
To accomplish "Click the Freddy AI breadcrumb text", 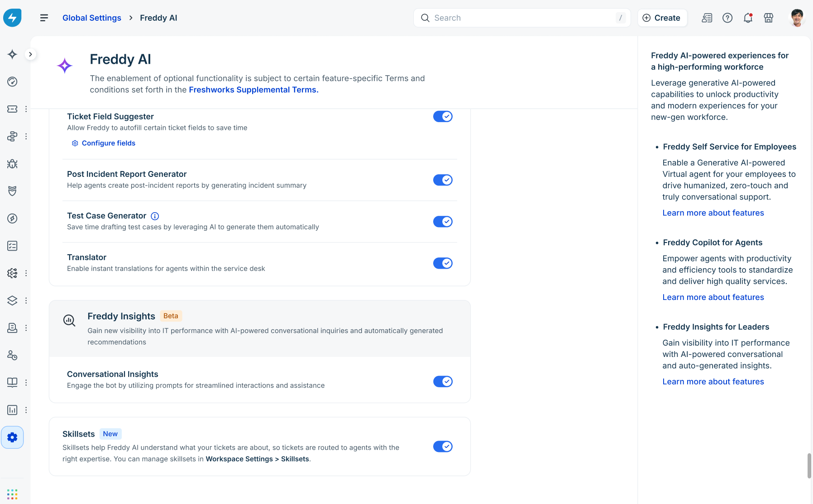I will (158, 18).
